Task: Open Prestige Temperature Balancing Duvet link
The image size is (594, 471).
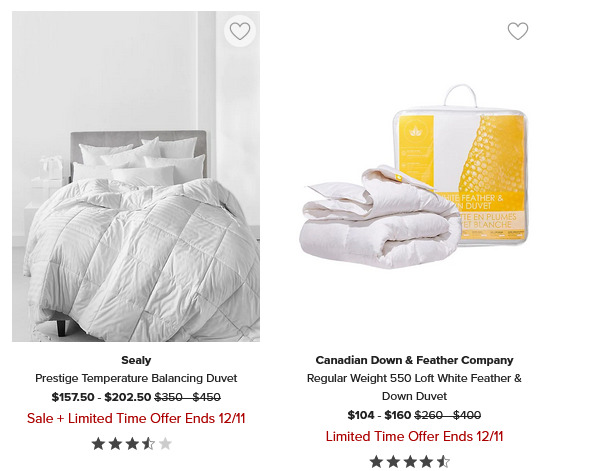Action: [136, 378]
